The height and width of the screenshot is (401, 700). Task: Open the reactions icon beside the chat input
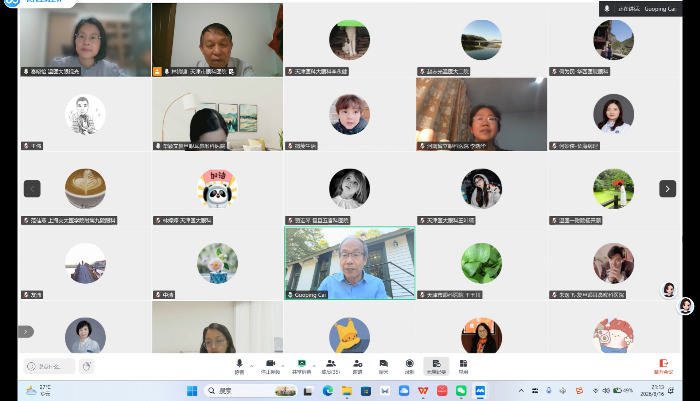[x=87, y=366]
